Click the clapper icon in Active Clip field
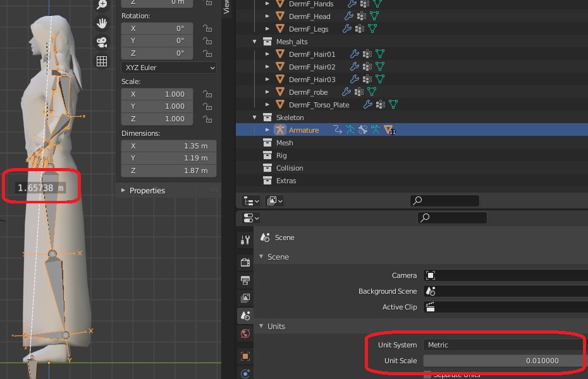Viewport: 588px width, 379px height. point(431,307)
